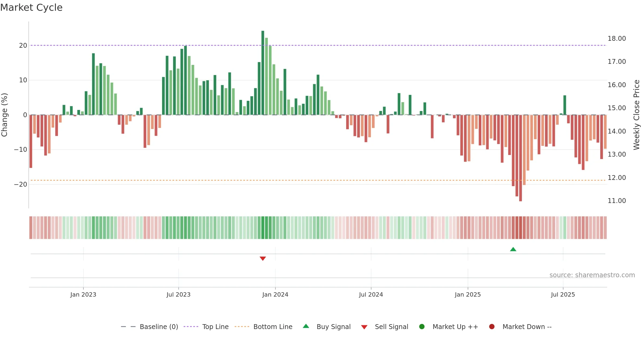Click the purple dotted line sample in the legend

tap(191, 327)
